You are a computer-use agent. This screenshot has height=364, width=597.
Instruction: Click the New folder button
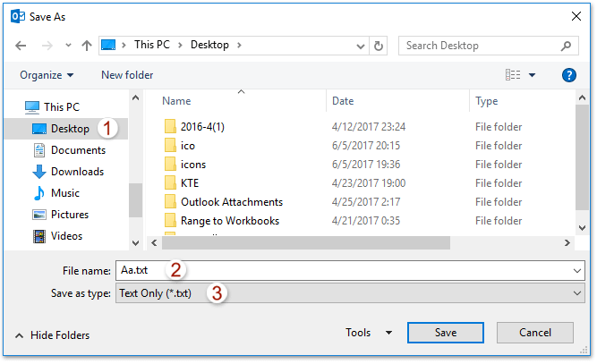coord(127,75)
